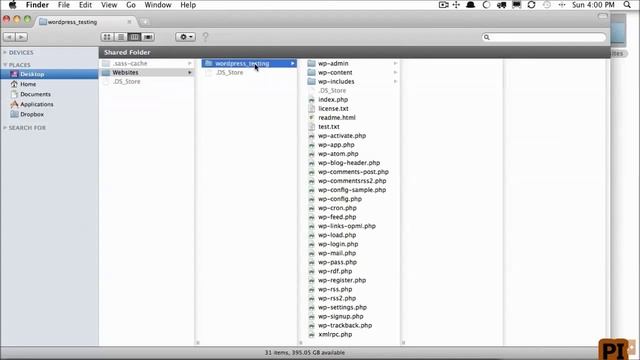Expand the wp-includes folder arrow
Image resolution: width=640 pixels, height=360 pixels.
[395, 82]
